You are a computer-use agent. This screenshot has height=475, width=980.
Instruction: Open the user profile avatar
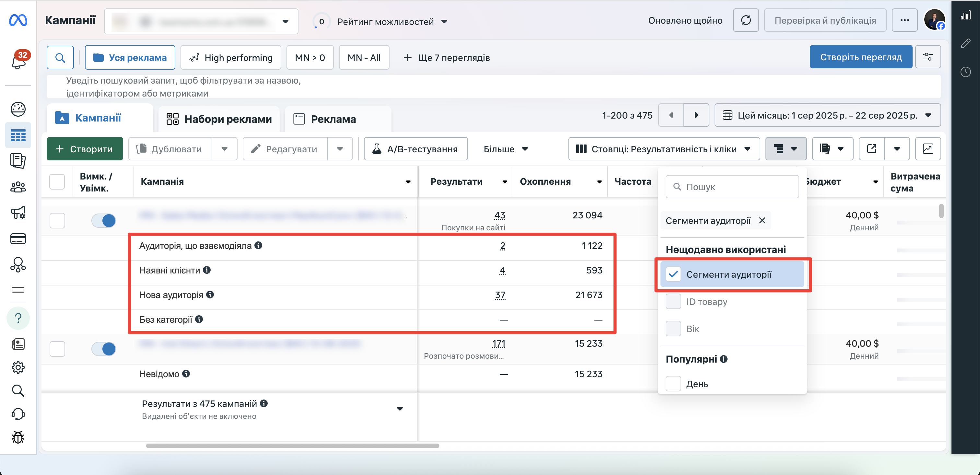tap(934, 20)
